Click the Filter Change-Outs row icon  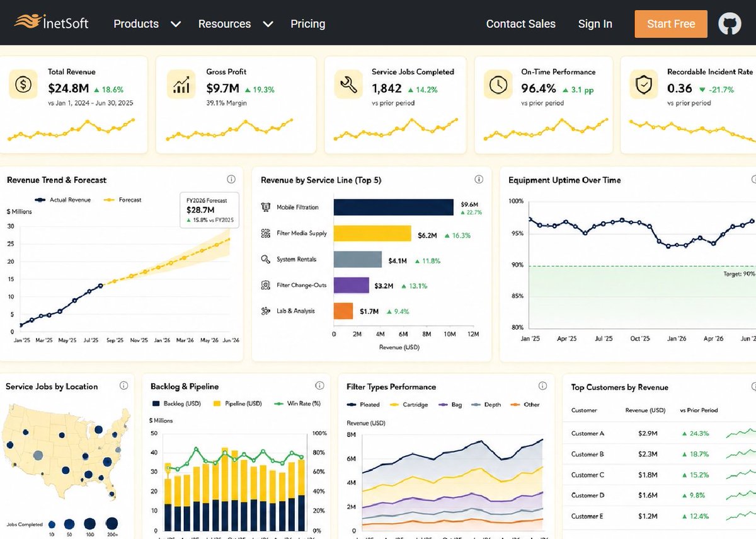pos(265,285)
